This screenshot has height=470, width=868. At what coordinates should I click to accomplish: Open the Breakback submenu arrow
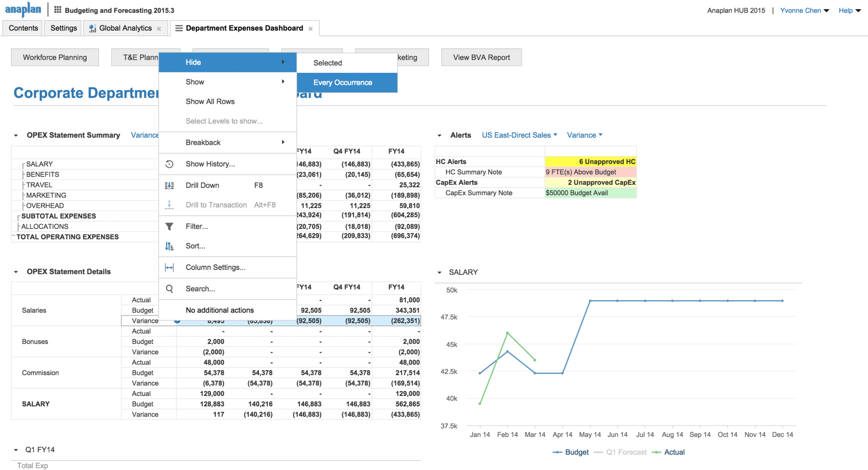pos(283,142)
